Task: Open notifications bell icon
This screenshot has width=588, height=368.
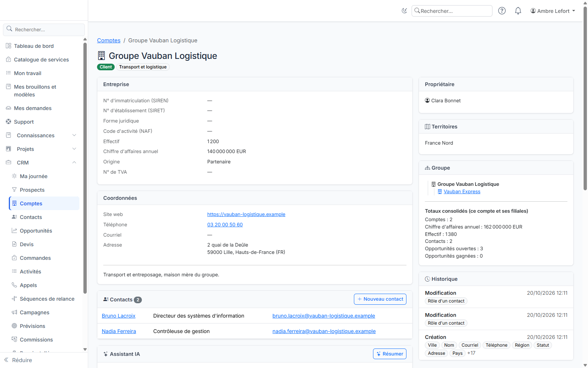Action: 518,11
